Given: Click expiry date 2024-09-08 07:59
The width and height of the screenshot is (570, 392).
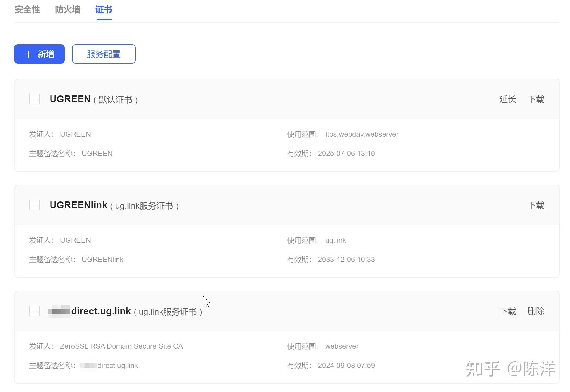Looking at the screenshot, I should pos(346,366).
